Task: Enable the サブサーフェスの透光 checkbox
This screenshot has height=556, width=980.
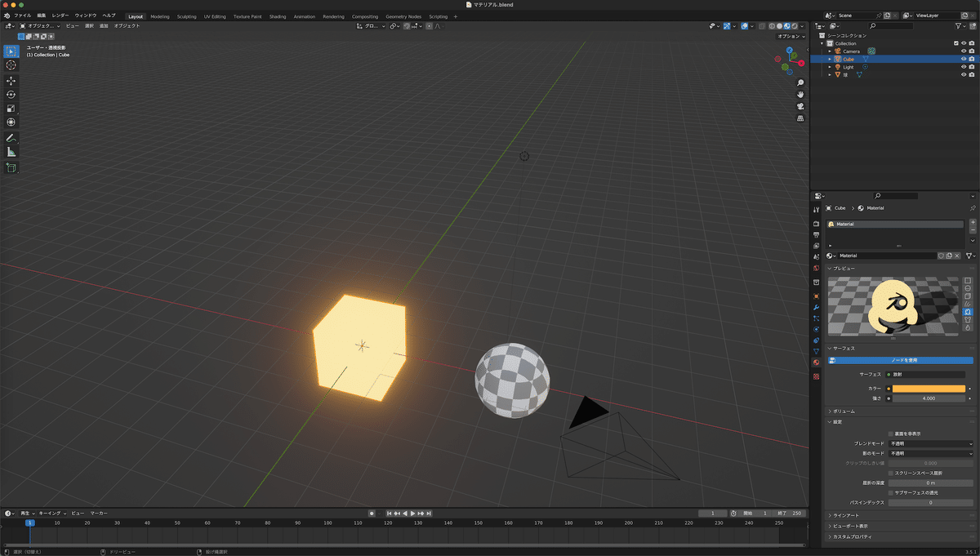Action: [890, 492]
